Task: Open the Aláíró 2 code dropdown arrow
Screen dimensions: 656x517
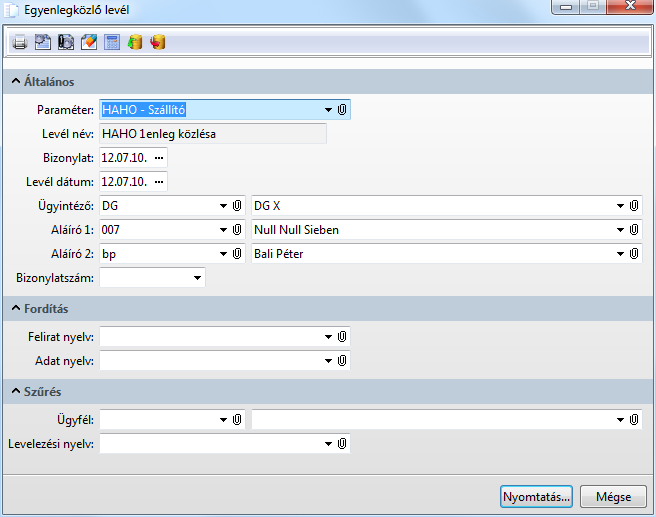Action: tap(223, 254)
